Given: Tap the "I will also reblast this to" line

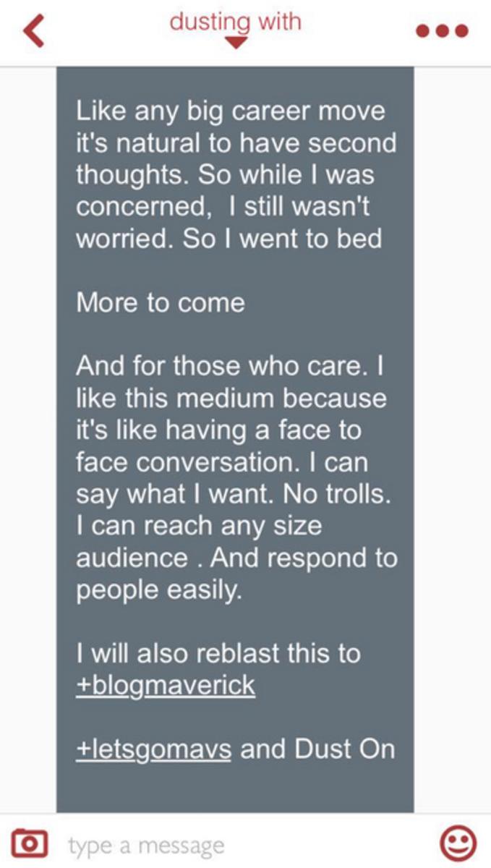Looking at the screenshot, I should [218, 653].
